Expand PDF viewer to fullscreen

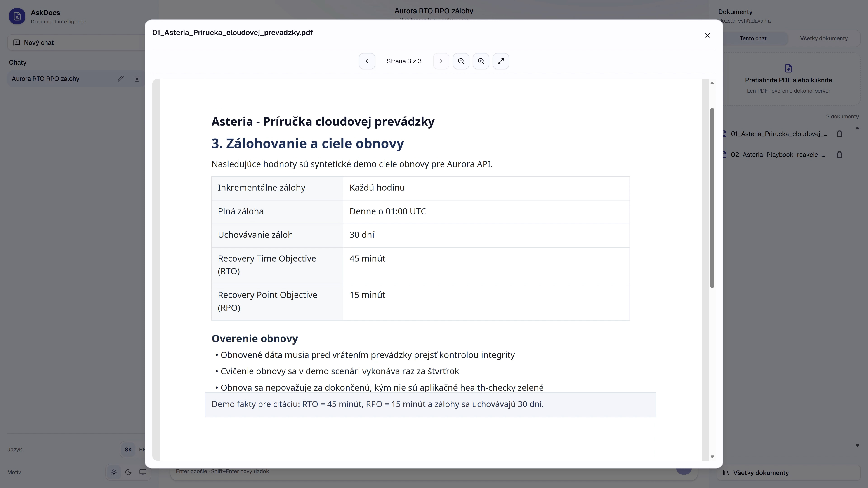501,61
